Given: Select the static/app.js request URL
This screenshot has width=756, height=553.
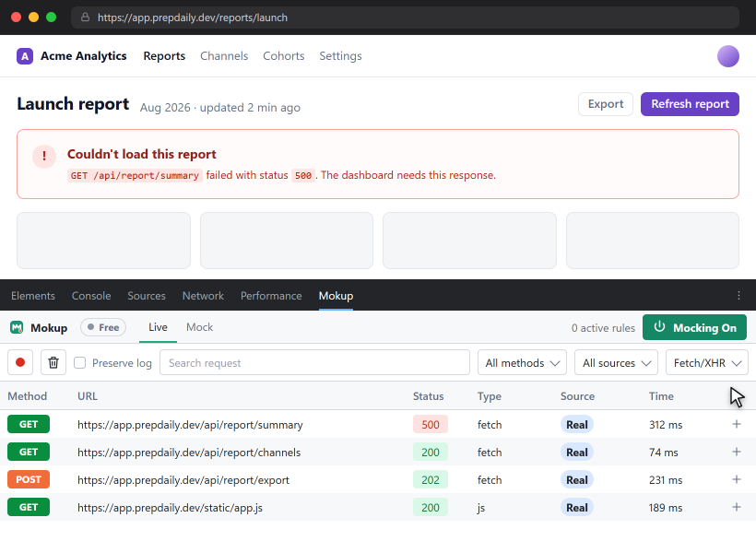Looking at the screenshot, I should click(x=171, y=508).
